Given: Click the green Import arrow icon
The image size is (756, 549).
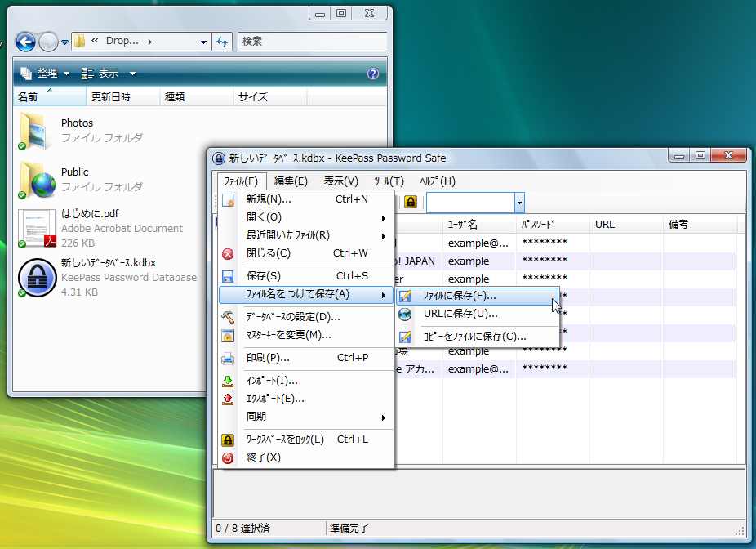Looking at the screenshot, I should pyautogui.click(x=228, y=382).
